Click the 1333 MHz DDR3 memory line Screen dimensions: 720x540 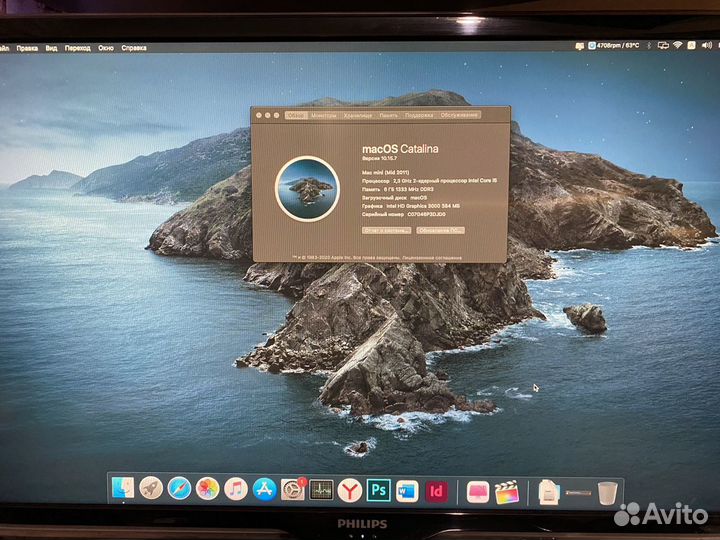coord(398,189)
